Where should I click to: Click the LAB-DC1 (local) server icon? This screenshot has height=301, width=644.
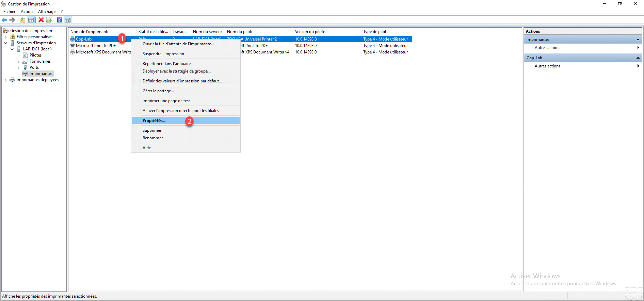point(19,49)
